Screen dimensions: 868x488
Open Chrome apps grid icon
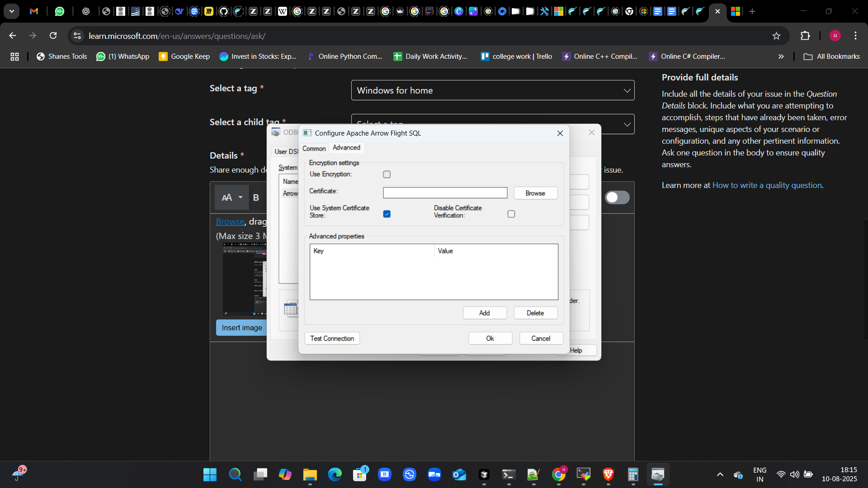tap(14, 56)
